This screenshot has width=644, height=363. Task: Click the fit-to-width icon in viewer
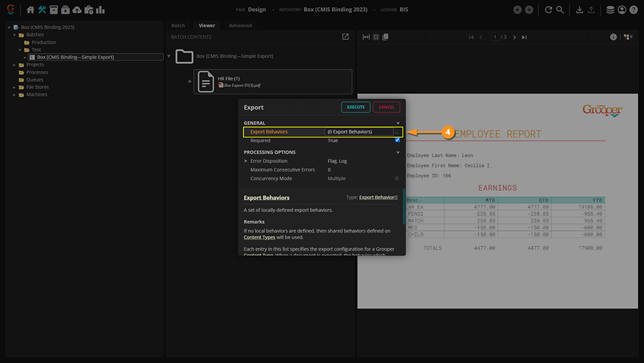pos(366,37)
